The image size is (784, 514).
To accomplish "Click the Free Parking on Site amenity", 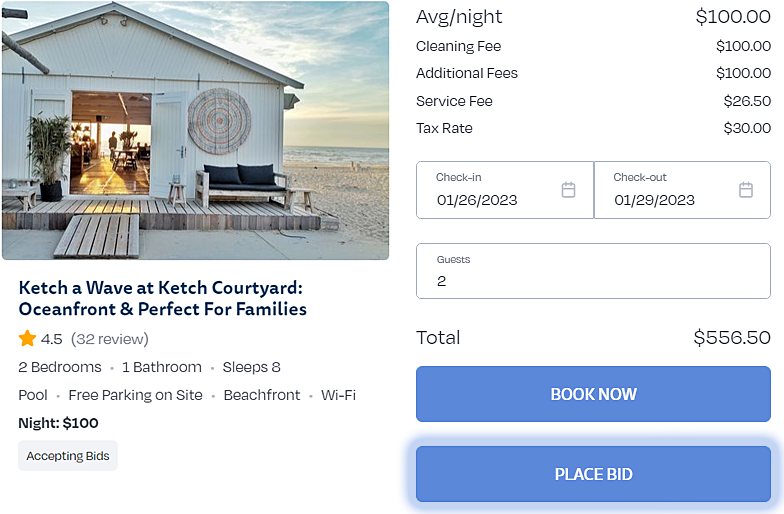I will [135, 395].
